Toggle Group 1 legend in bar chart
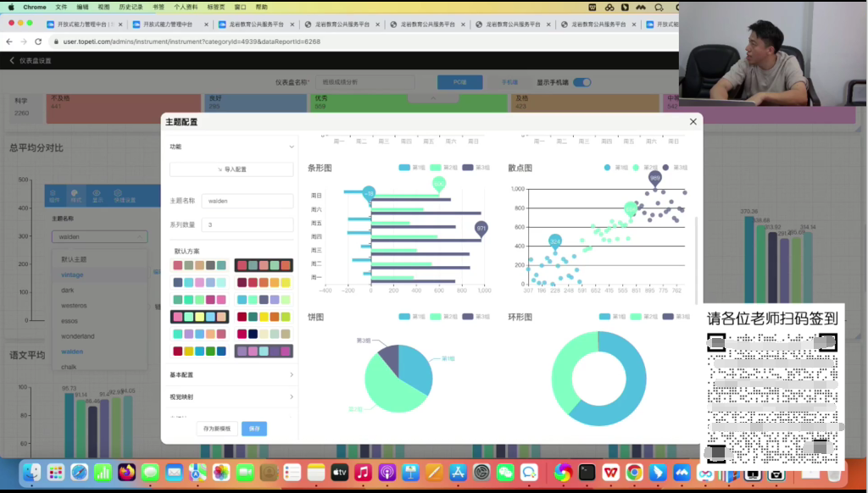This screenshot has width=868, height=493. click(412, 168)
